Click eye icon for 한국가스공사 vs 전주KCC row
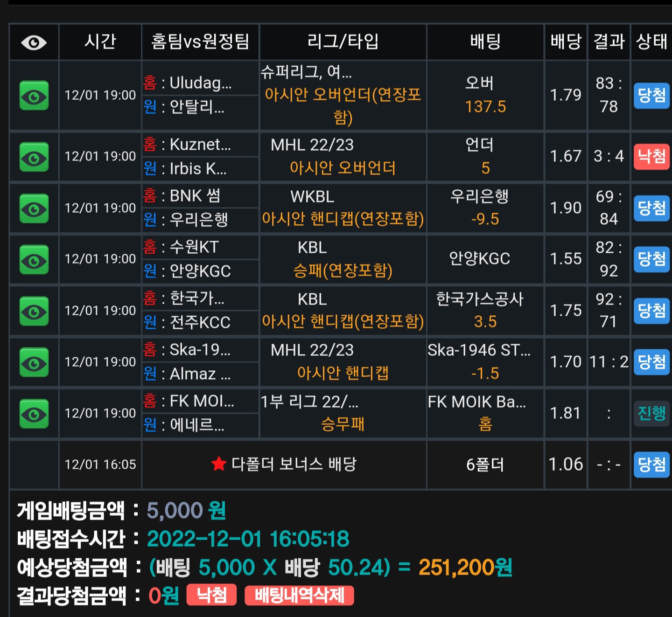 [34, 311]
